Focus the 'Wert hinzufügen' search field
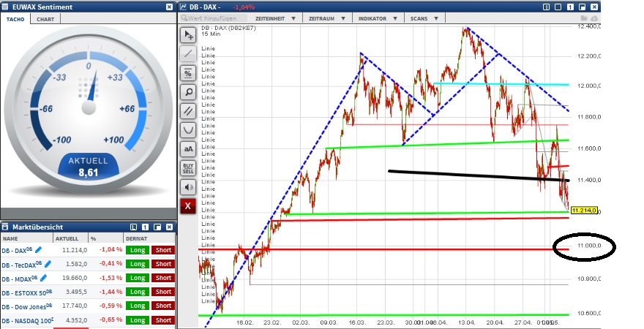Viewport: 644px width, 329px height. [x=214, y=18]
